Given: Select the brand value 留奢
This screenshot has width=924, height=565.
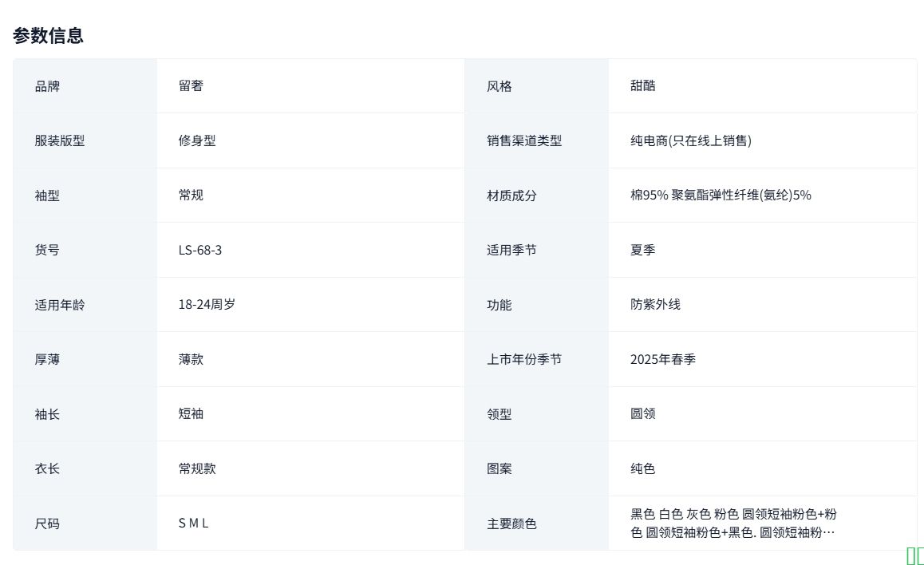Looking at the screenshot, I should [x=191, y=85].
